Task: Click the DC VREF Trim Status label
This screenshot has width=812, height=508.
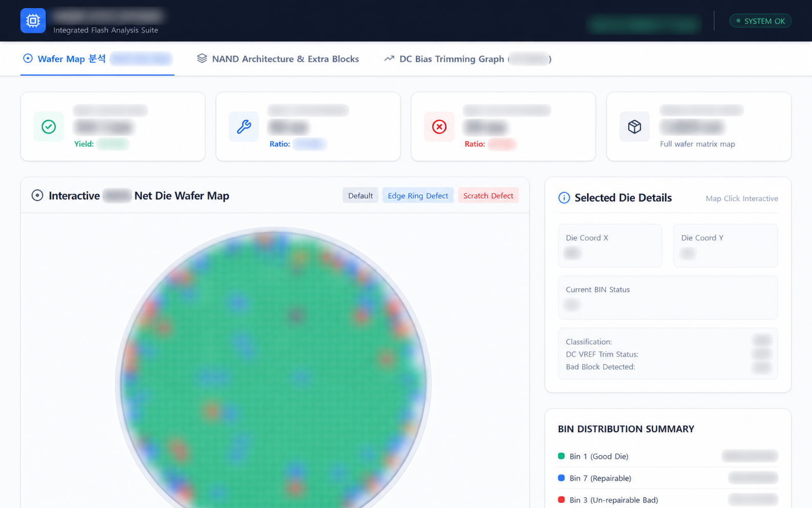Action: [602, 354]
